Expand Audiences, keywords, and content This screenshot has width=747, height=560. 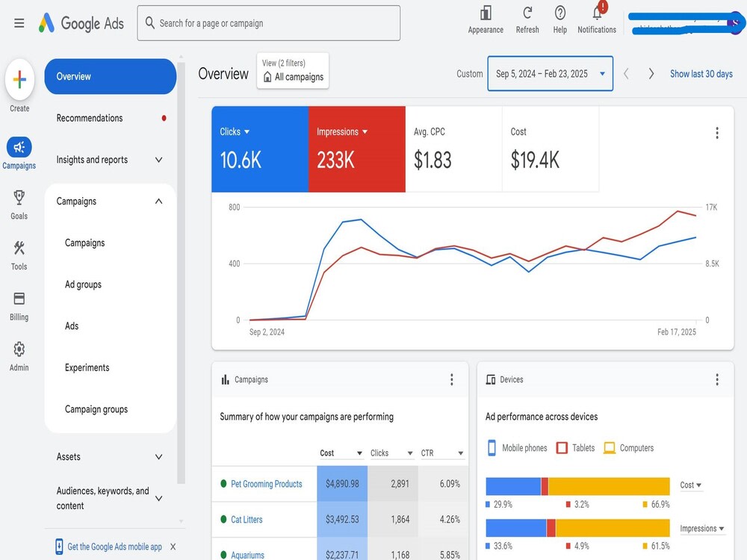pyautogui.click(x=158, y=499)
